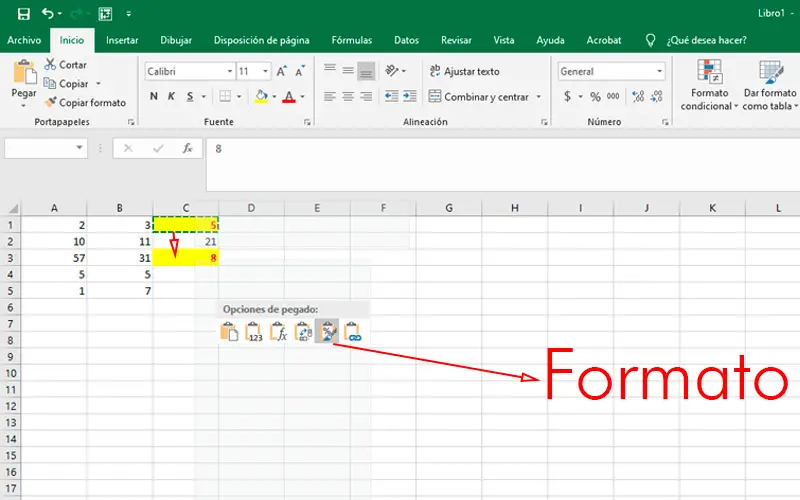Open the undo history dropdown arrow
This screenshot has height=500, width=800.
60,14
